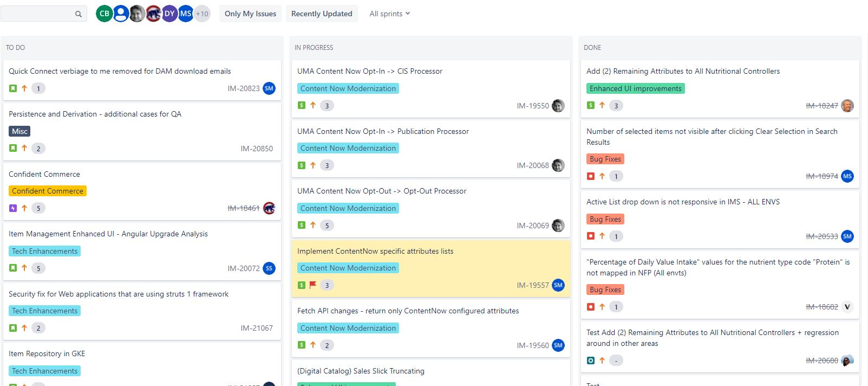Open issue IM-18602 link
This screenshot has height=386, width=868.
822,307
